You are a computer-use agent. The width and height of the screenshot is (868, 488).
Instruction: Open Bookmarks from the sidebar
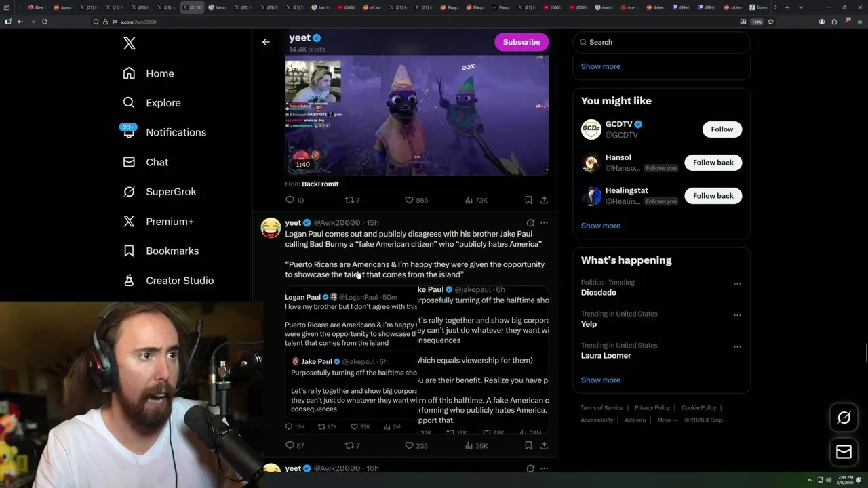[161, 251]
